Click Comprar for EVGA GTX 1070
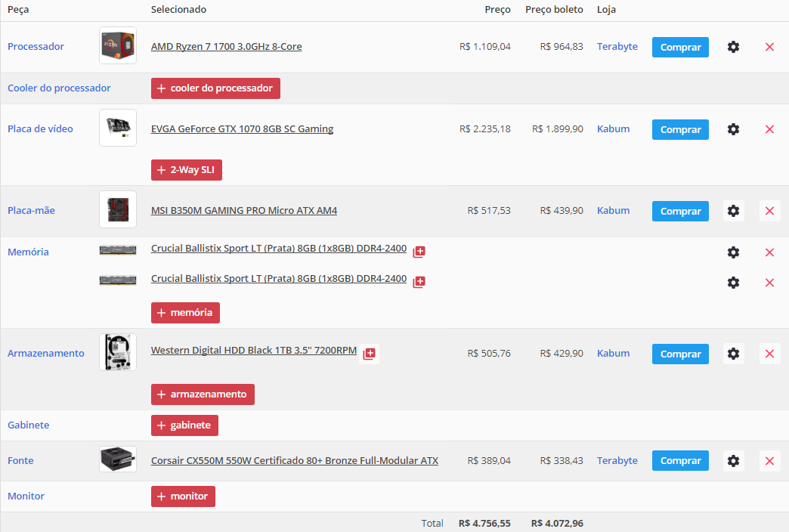 point(680,130)
